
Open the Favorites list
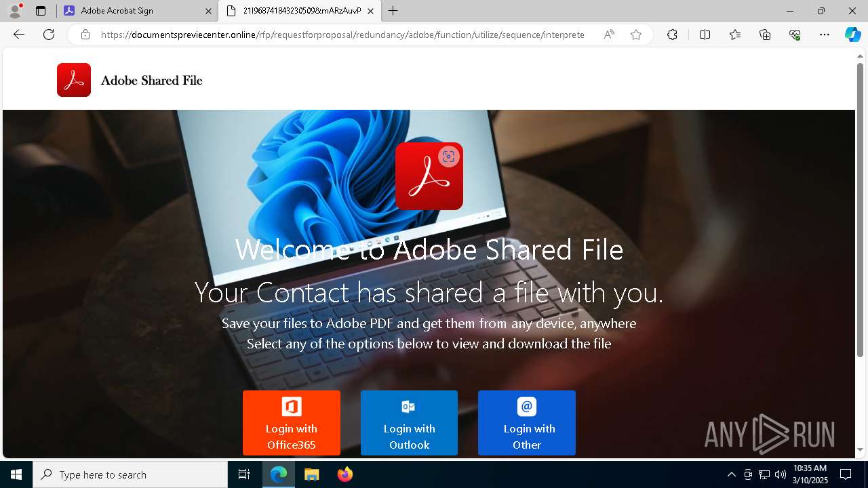735,35
